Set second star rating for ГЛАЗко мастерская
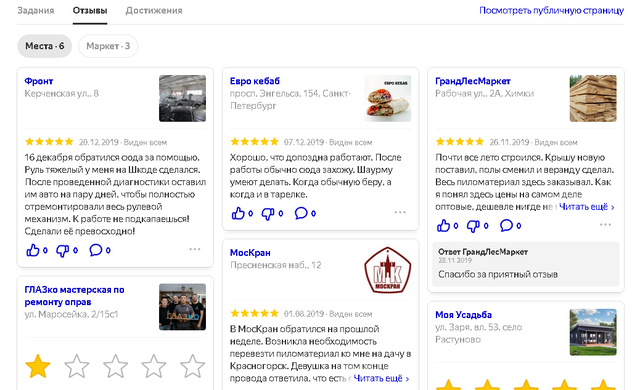The width and height of the screenshot is (640, 390). (x=77, y=366)
